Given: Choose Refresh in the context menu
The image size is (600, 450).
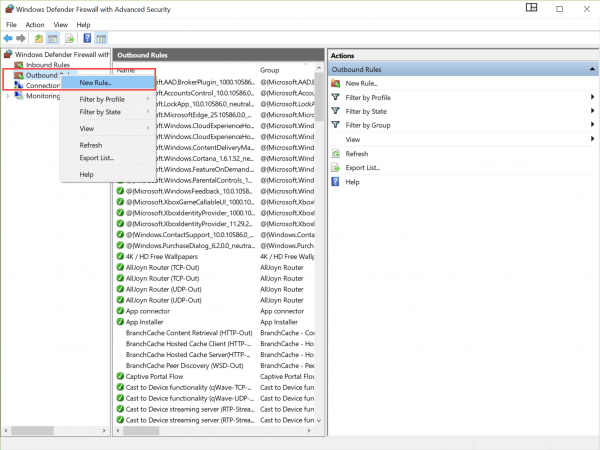Looking at the screenshot, I should [108, 145].
